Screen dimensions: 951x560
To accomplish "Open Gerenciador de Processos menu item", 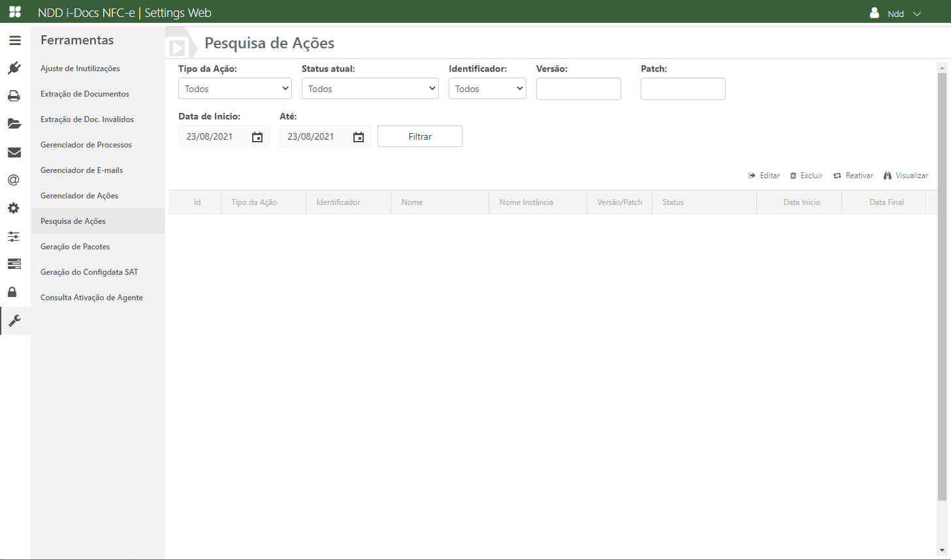I will [x=86, y=145].
